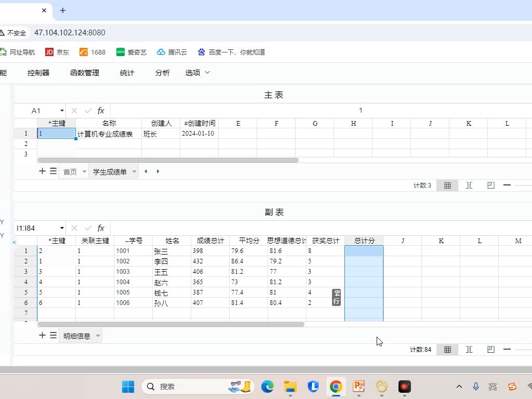The width and height of the screenshot is (532, 399).
Task: Open sheet list menu in main table
Action: (54, 171)
